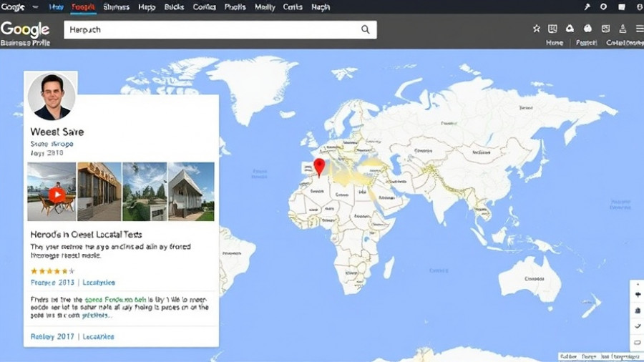Click the checkmark icon in map controls

point(638,326)
